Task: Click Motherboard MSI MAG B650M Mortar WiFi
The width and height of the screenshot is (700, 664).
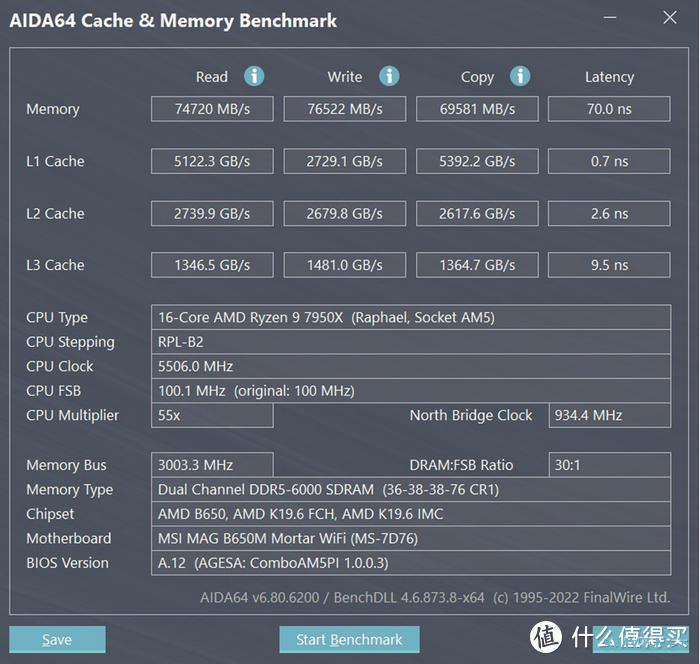Action: click(411, 539)
